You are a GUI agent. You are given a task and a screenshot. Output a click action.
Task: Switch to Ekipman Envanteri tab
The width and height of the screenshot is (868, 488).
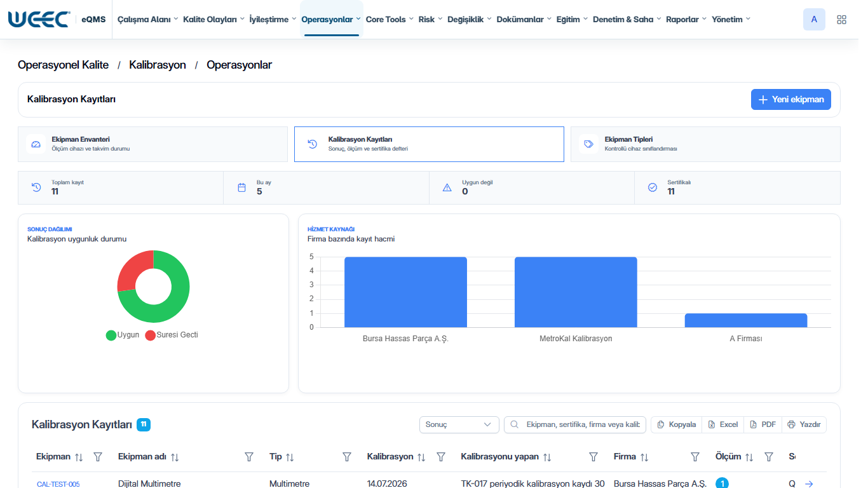point(153,144)
